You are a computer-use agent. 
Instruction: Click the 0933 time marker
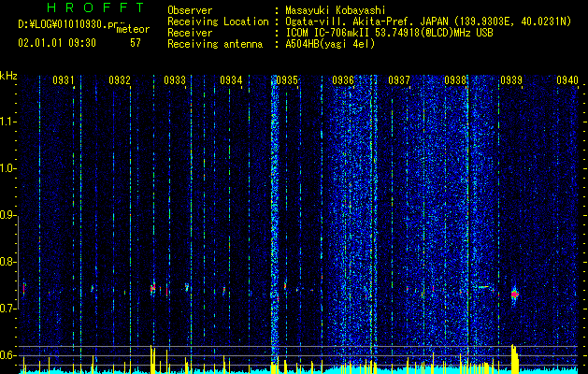pos(175,80)
